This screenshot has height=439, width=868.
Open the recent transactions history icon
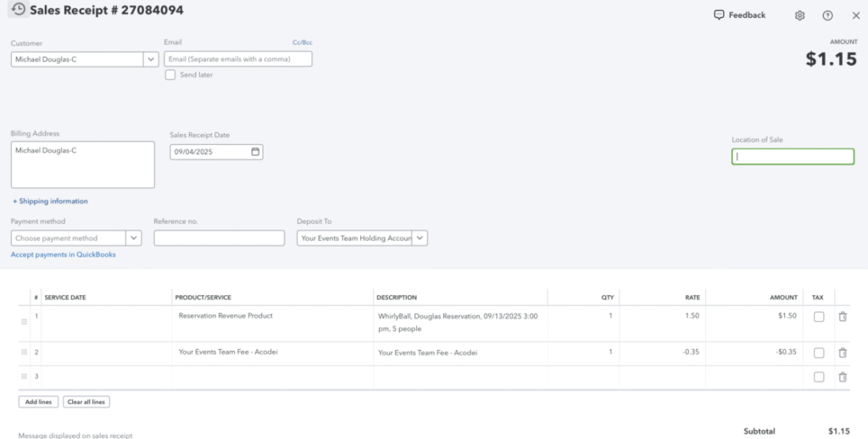pyautogui.click(x=18, y=10)
